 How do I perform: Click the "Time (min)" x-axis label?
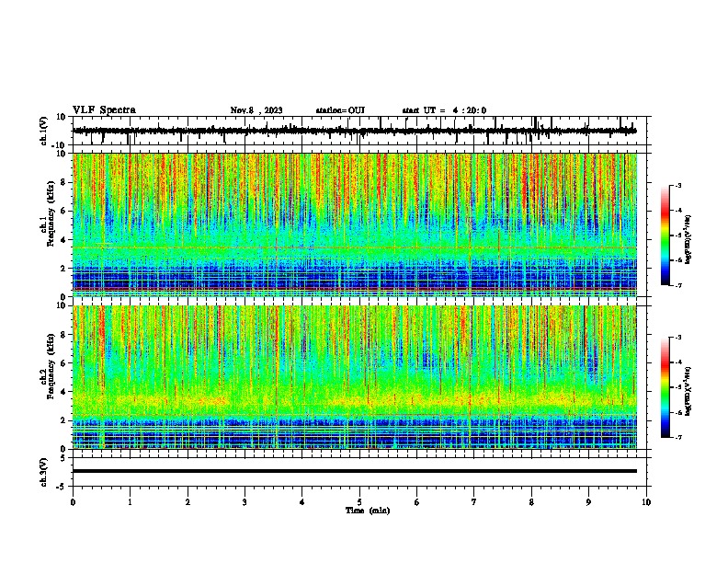pos(368,511)
